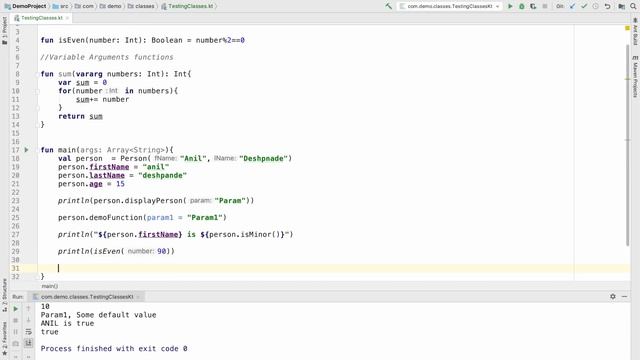Screen dimensions: 640x360
Task: Open the run configuration dropdown
Action: 449,6
